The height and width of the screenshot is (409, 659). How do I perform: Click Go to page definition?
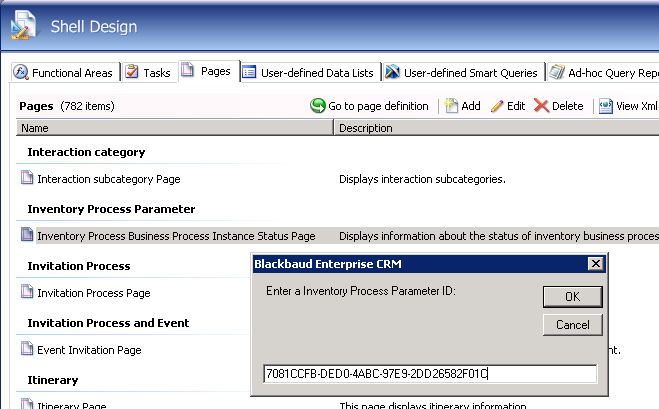pos(369,106)
